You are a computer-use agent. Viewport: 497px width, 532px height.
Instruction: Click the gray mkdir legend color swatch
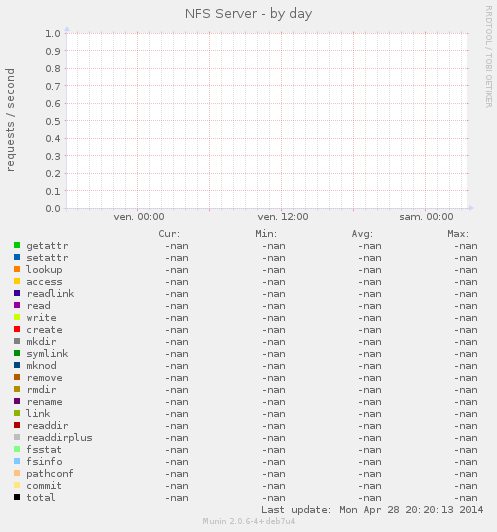point(17,341)
